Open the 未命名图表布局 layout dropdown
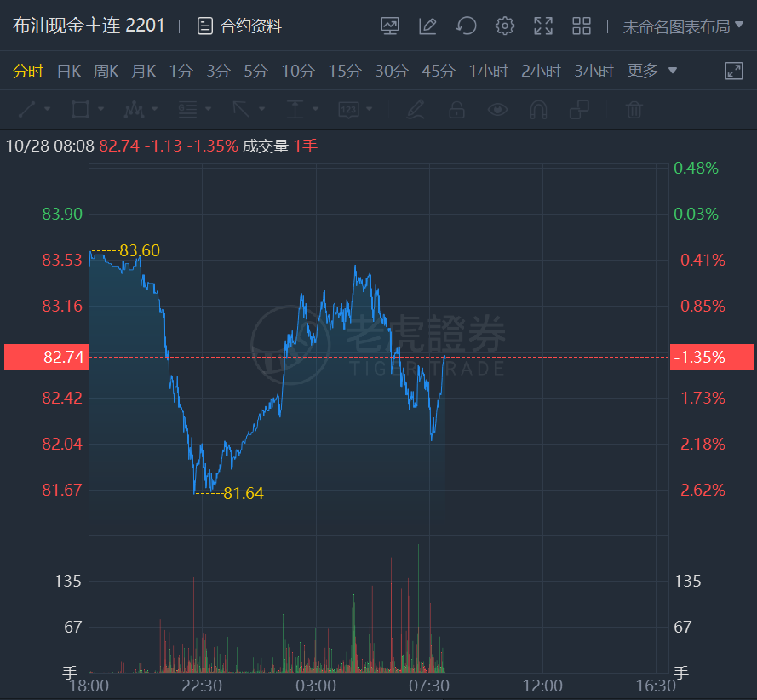This screenshot has height=700, width=757. coord(683,26)
